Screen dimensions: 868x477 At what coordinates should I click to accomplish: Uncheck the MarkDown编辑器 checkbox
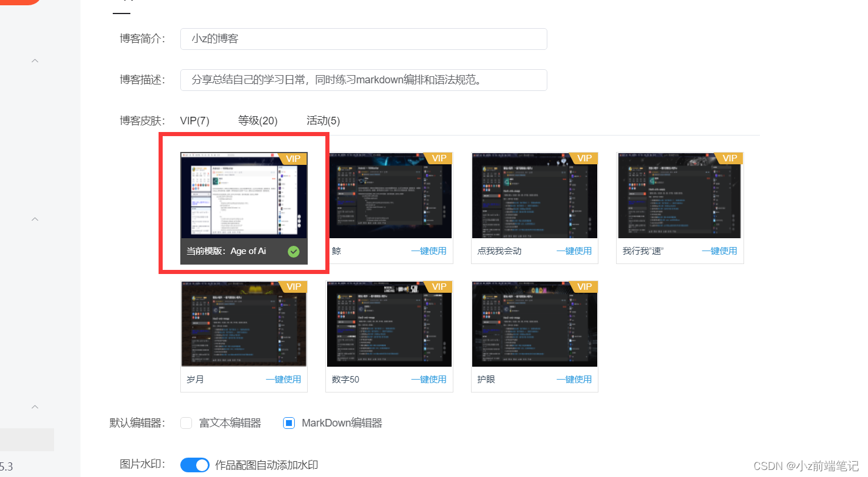pos(288,422)
